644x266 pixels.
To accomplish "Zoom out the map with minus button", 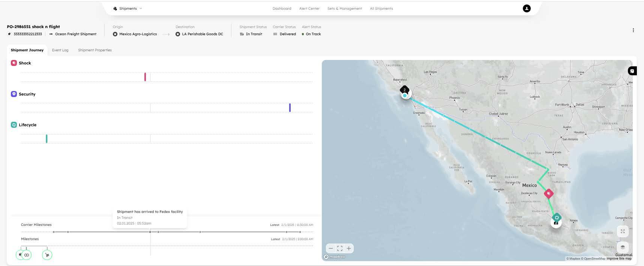I will (x=331, y=248).
